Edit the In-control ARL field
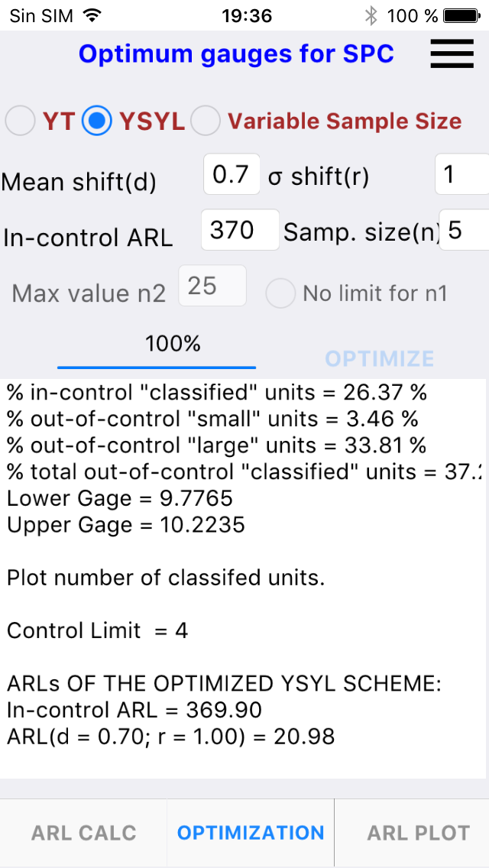The width and height of the screenshot is (489, 868). tap(241, 230)
